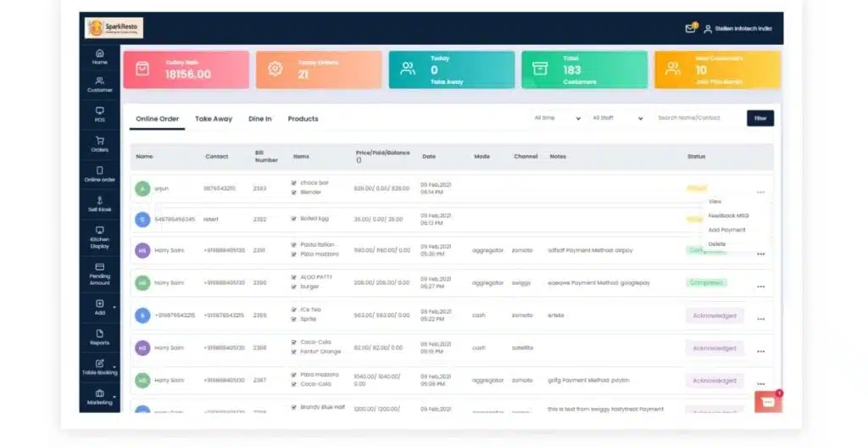
Task: Toggle the Pasta Italian item checkbox
Action: tap(294, 245)
